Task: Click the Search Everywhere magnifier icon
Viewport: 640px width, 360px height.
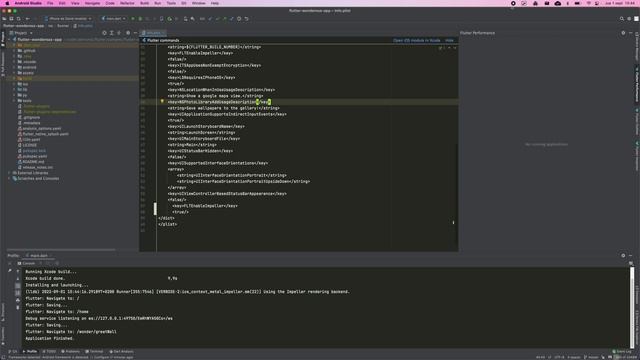Action: click(x=622, y=19)
